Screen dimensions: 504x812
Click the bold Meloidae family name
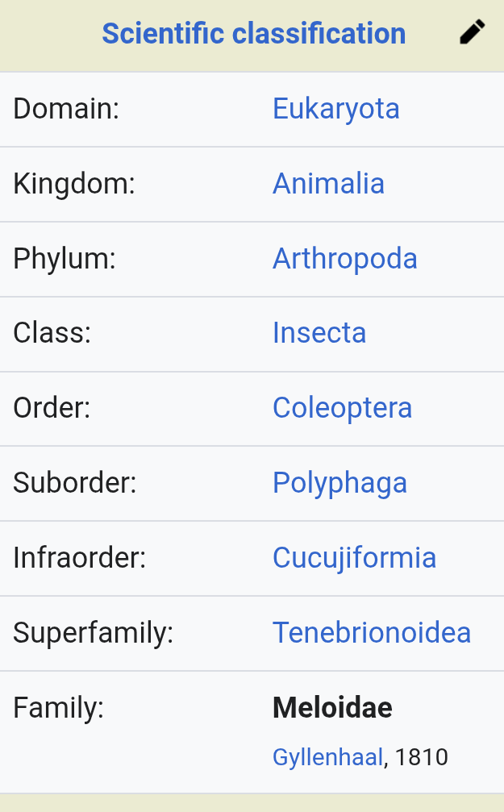point(332,707)
